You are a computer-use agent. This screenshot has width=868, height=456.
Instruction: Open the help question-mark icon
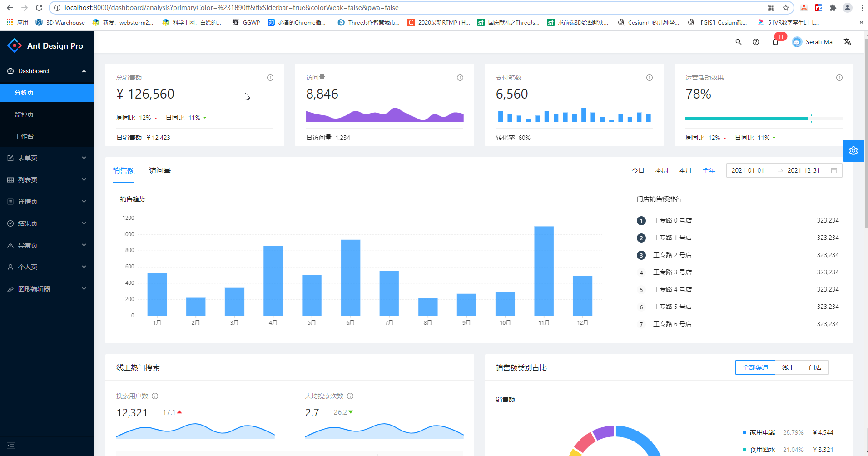pos(756,42)
